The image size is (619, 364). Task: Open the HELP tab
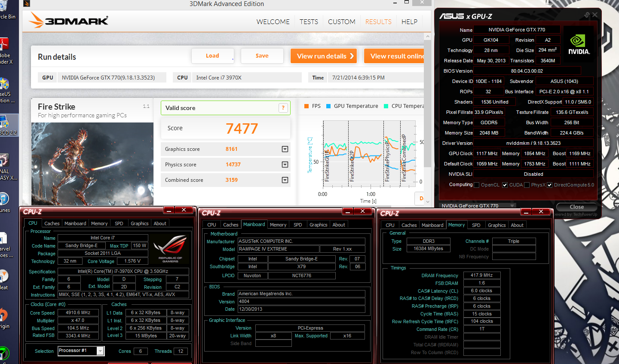coord(409,21)
